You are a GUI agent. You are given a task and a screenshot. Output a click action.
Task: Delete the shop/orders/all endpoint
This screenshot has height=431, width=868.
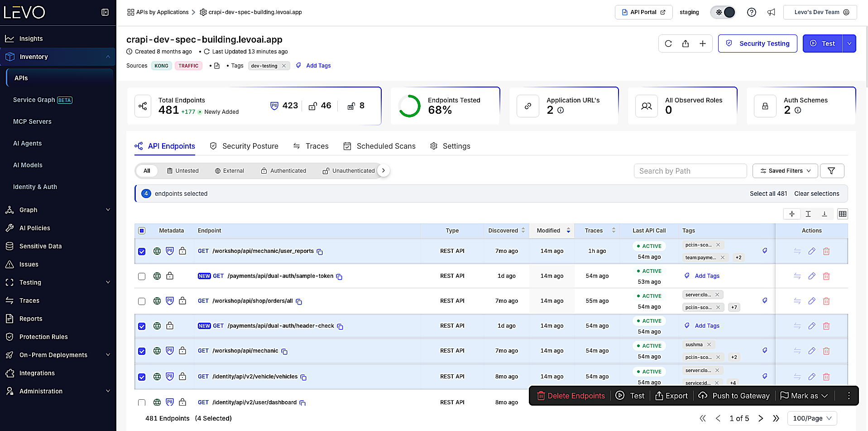pyautogui.click(x=826, y=301)
